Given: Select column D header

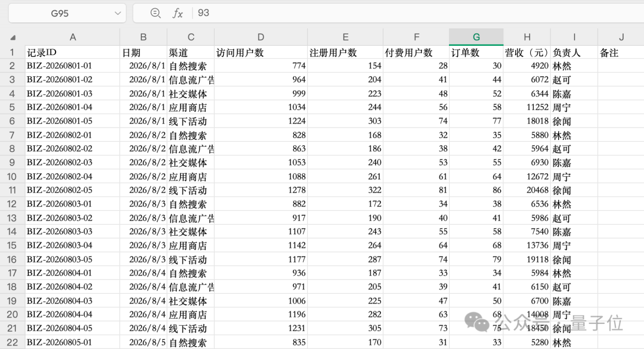Looking at the screenshot, I should pyautogui.click(x=261, y=38).
